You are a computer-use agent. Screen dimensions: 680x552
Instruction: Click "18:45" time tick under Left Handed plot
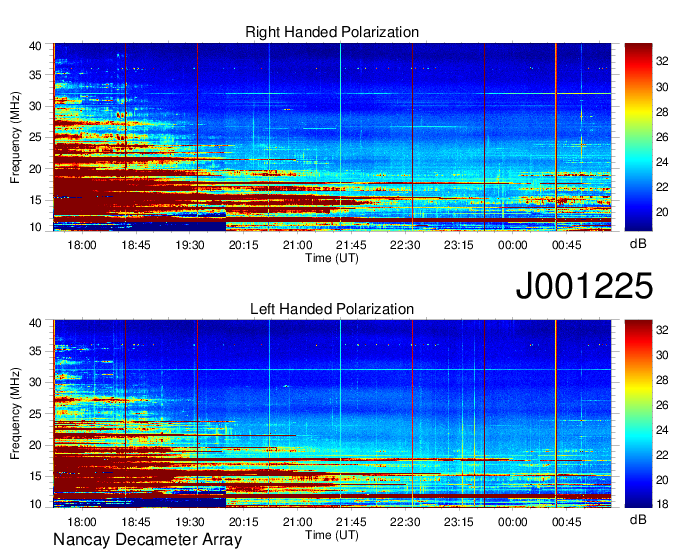pos(136,522)
